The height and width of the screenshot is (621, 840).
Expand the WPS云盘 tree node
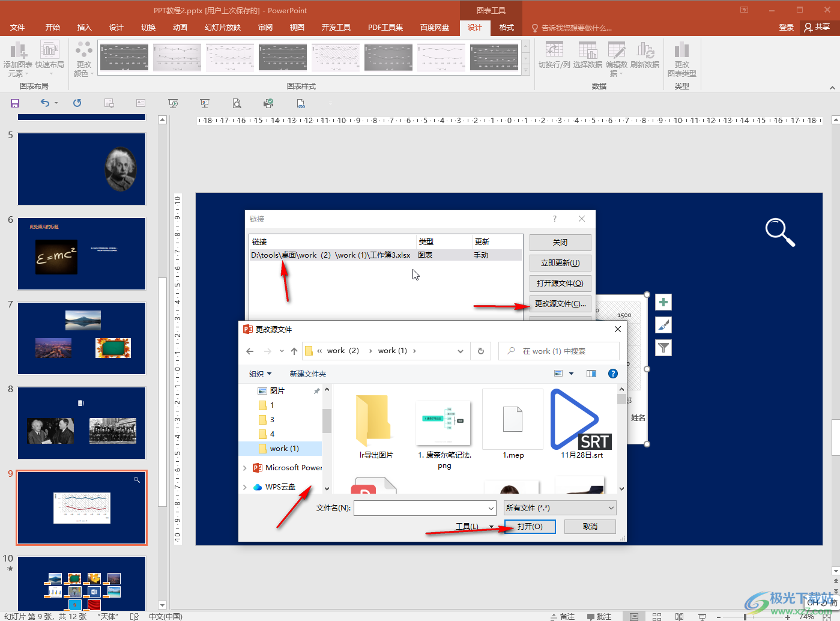[244, 487]
